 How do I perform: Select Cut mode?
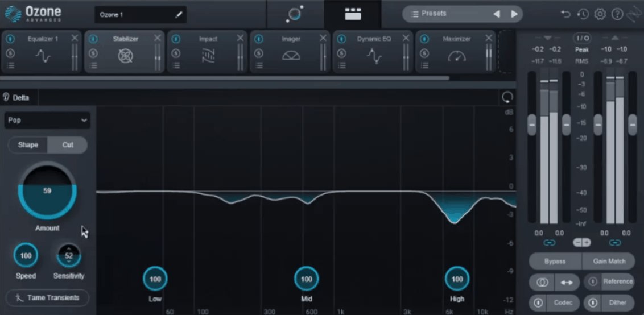point(68,145)
